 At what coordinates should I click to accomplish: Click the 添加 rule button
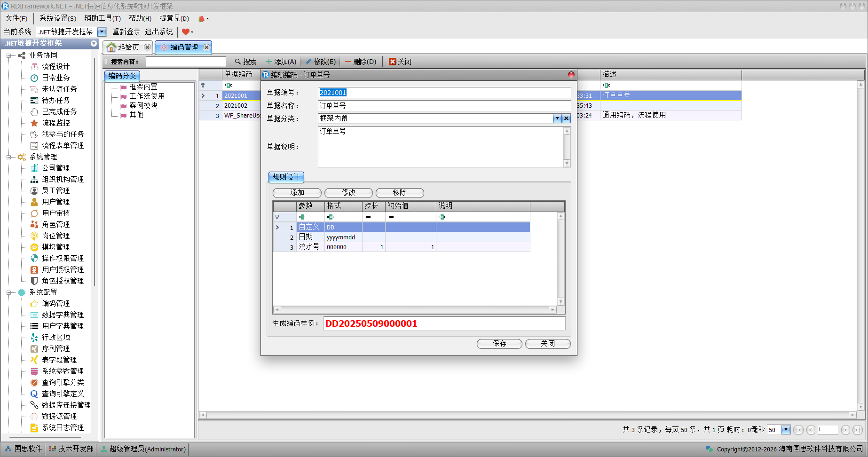tap(297, 193)
